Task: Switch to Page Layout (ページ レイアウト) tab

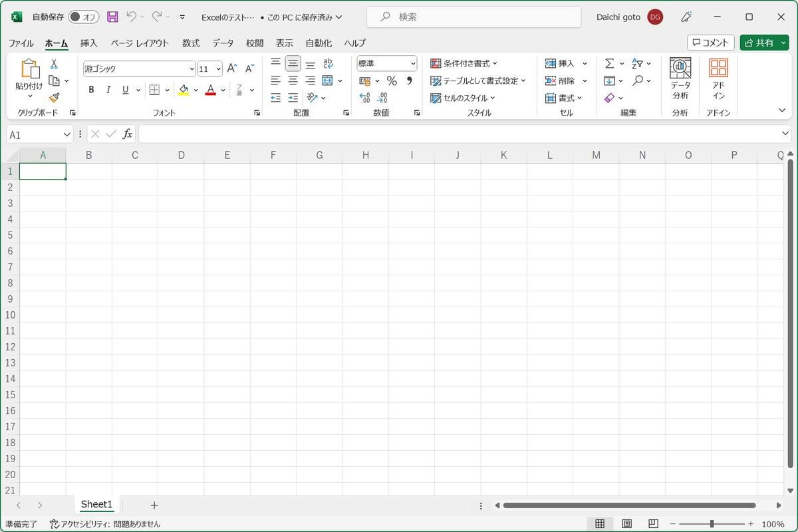Action: pos(140,43)
